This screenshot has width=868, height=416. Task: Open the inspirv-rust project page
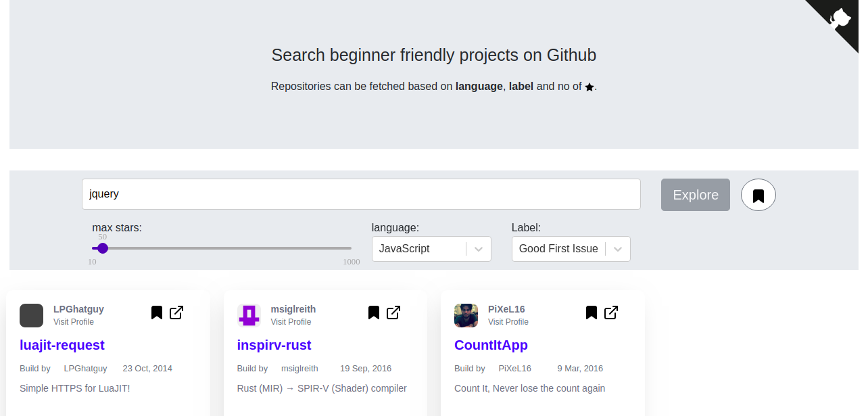click(x=274, y=345)
